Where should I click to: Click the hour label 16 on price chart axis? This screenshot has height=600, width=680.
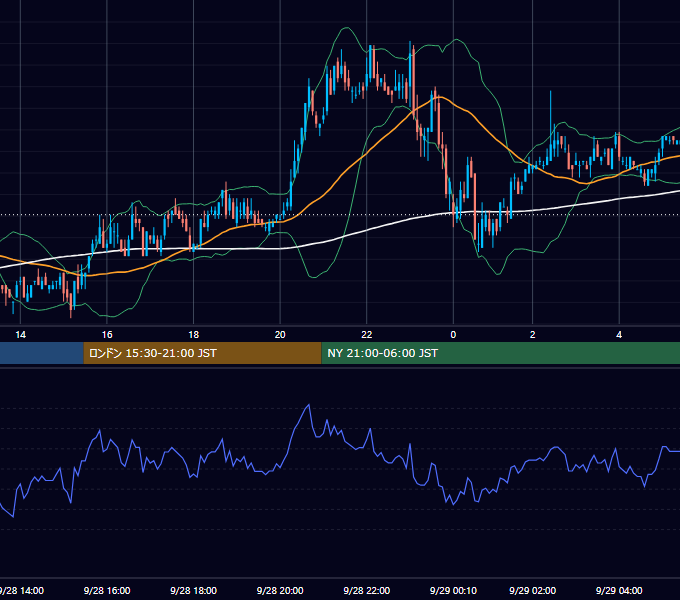coord(107,335)
